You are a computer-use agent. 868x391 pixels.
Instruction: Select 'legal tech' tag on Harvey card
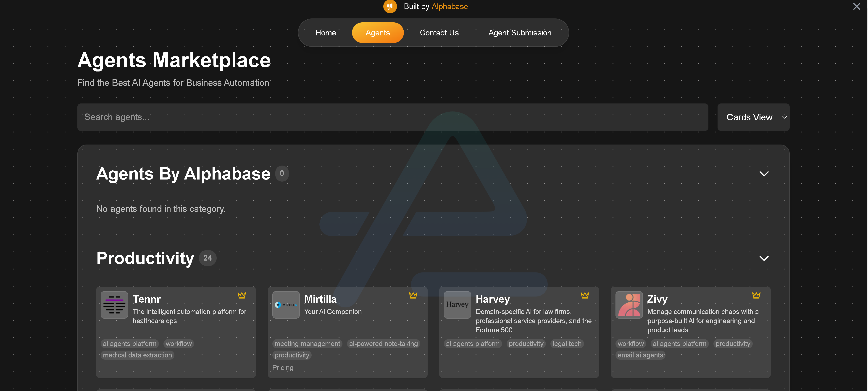point(567,343)
